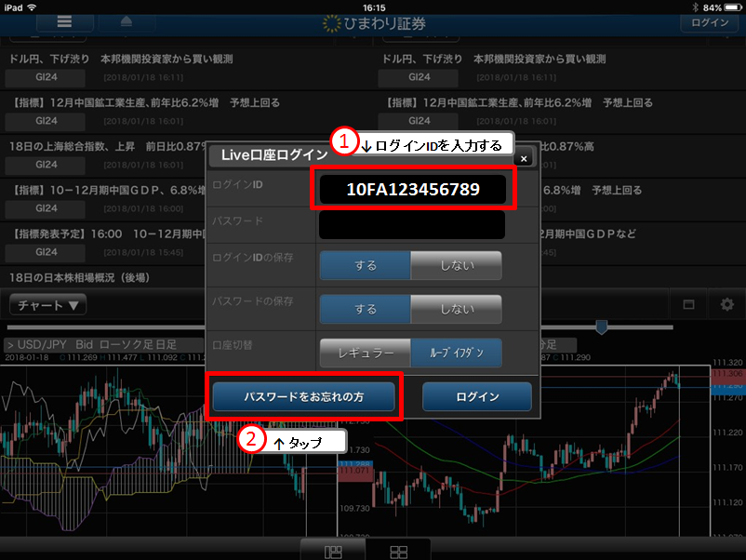The image size is (746, 560).
Task: Tap the Bluetooth icon in status bar
Action: point(695,7)
